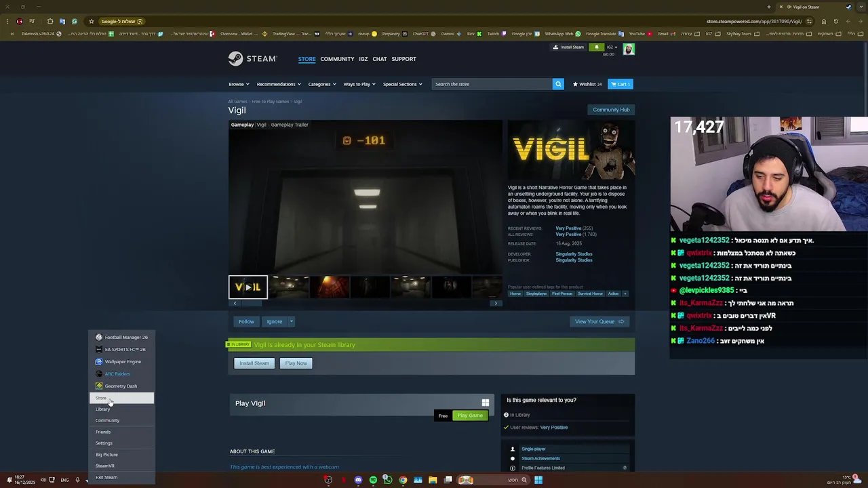
Task: Open the dropdown arrow beside Ignore
Action: coord(291,321)
